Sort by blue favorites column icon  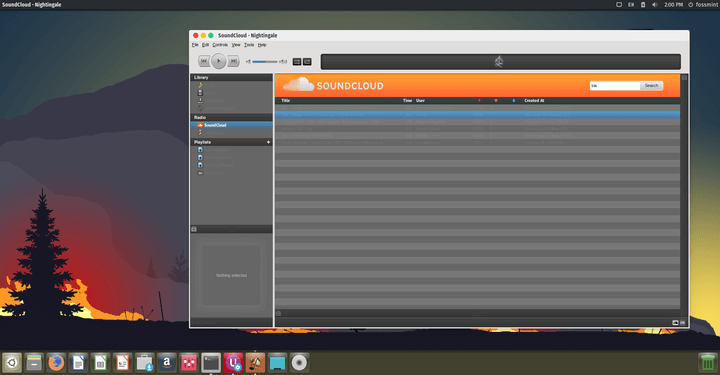pyautogui.click(x=513, y=101)
